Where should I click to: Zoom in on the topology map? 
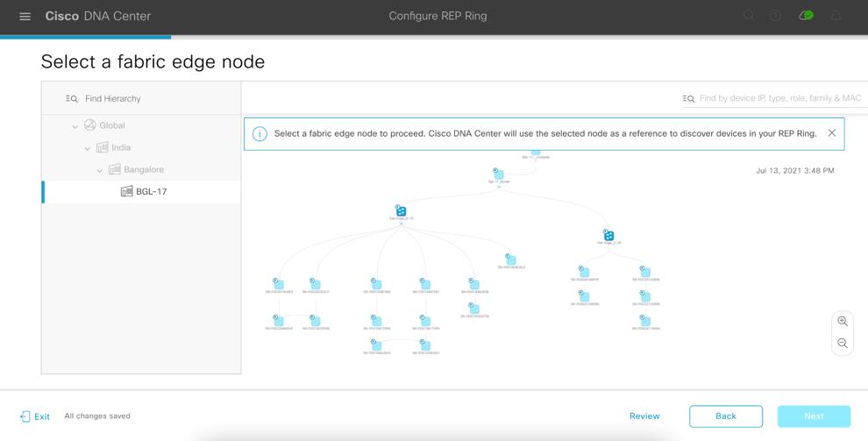point(843,322)
